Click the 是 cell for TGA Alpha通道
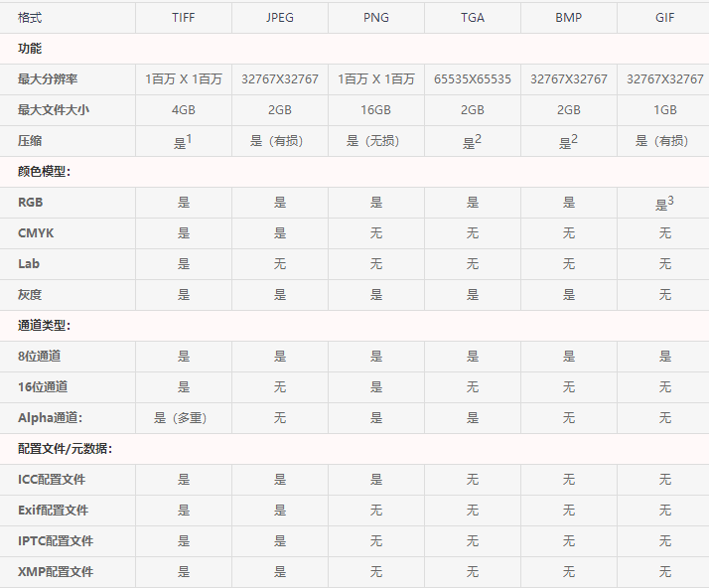The height and width of the screenshot is (588, 709). coord(473,417)
